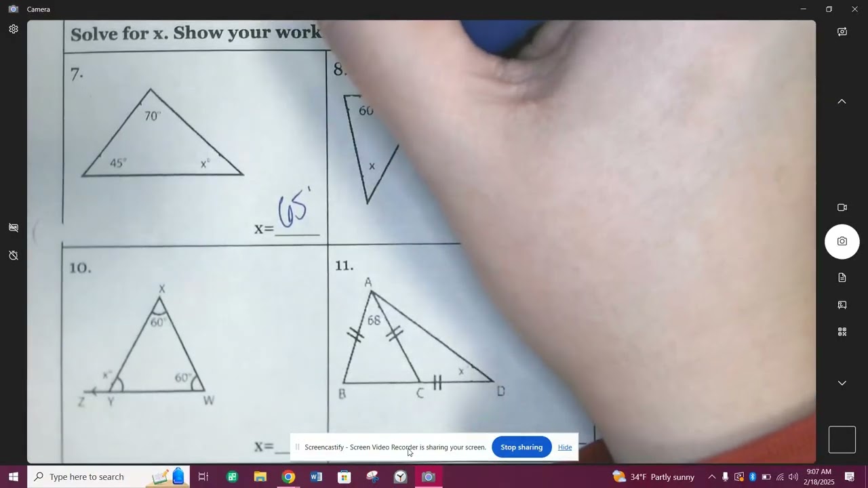
Task: Show hidden system tray icons
Action: [711, 477]
